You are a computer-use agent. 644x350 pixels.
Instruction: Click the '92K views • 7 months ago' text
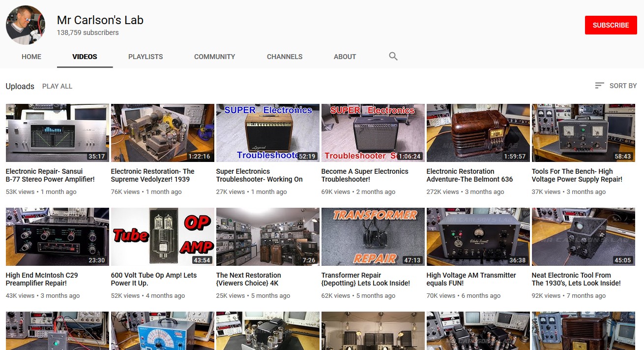point(569,296)
